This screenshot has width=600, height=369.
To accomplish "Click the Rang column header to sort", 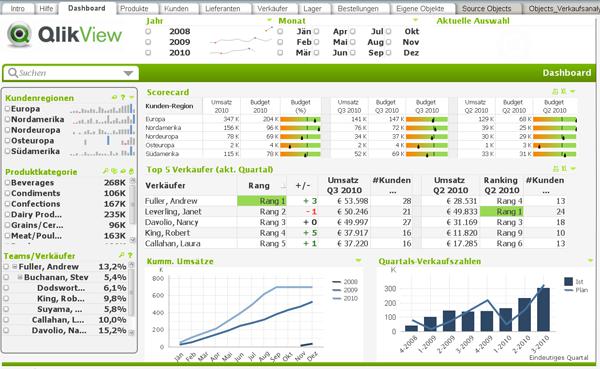I will point(259,186).
